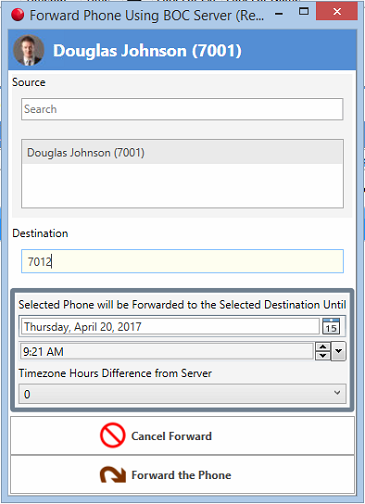The image size is (365, 504).
Task: Click the Douglas Johnson (7001) header banner
Action: [182, 50]
